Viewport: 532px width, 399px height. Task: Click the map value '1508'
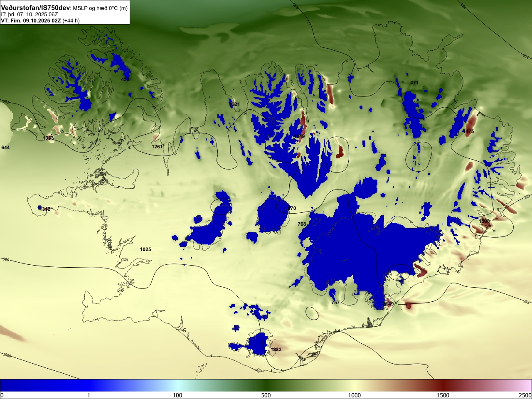[x=484, y=221]
